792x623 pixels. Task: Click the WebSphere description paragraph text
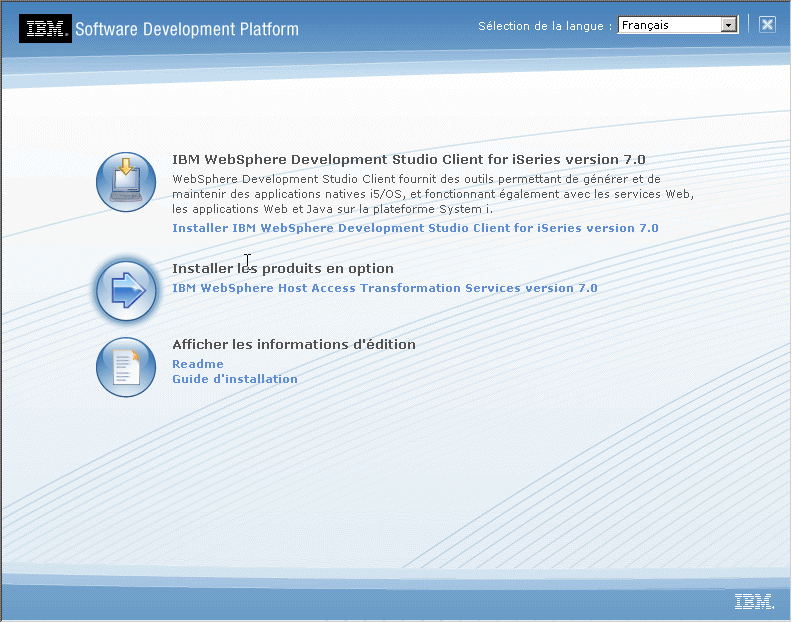[x=433, y=194]
